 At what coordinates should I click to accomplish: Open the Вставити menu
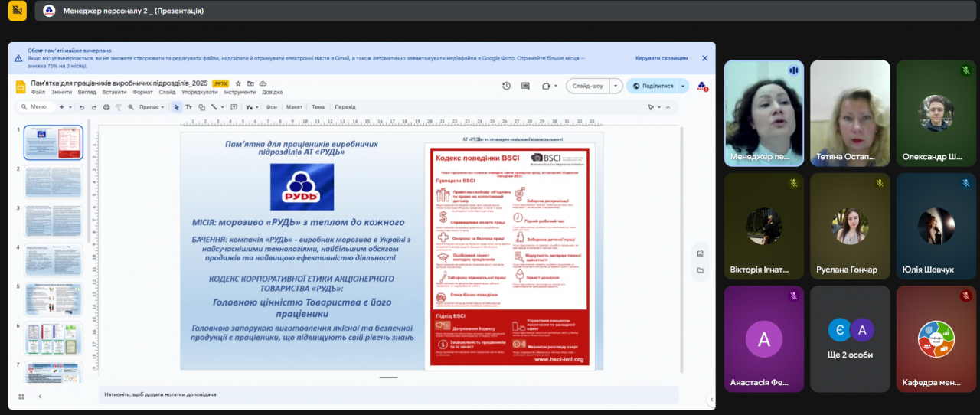tap(114, 92)
